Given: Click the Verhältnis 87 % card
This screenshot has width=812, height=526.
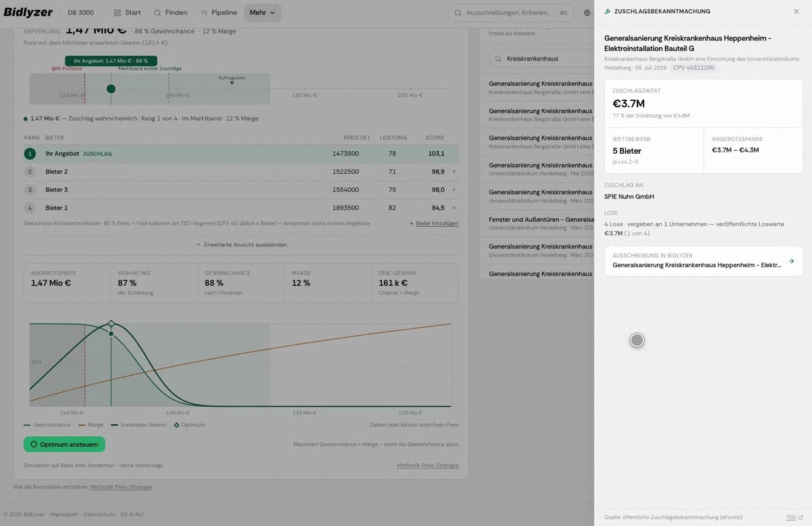Looking at the screenshot, I should click(x=154, y=283).
